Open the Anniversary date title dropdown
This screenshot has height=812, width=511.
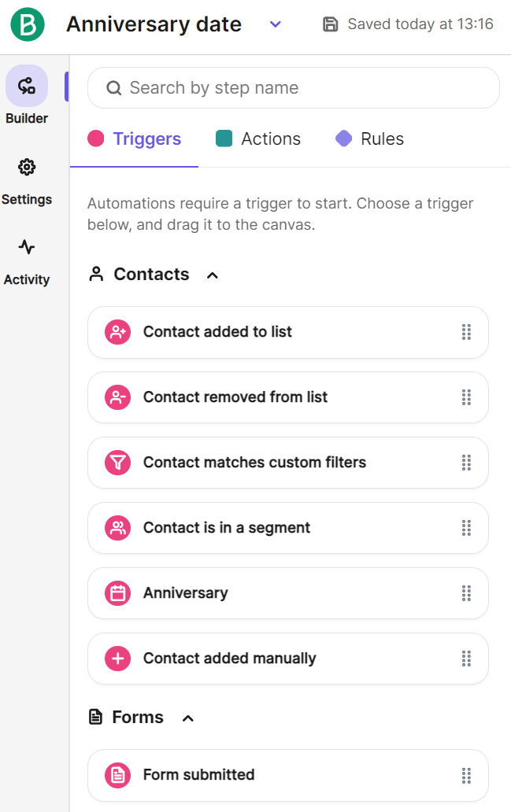click(x=275, y=24)
